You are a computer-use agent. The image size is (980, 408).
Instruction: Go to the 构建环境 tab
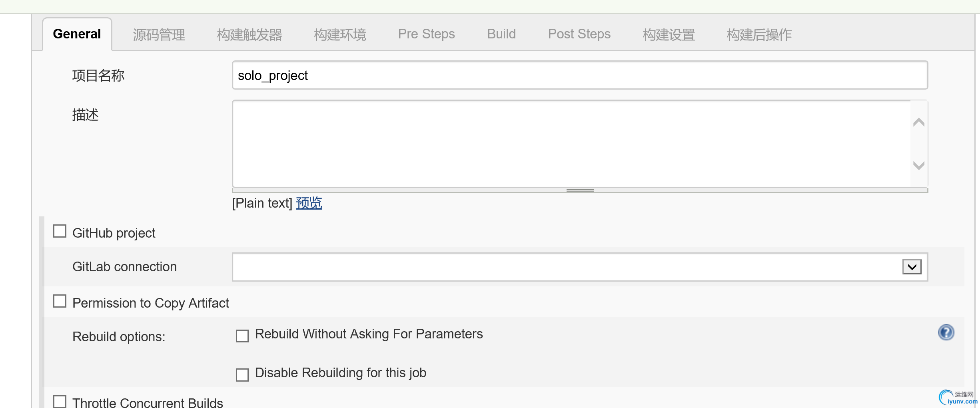point(340,34)
